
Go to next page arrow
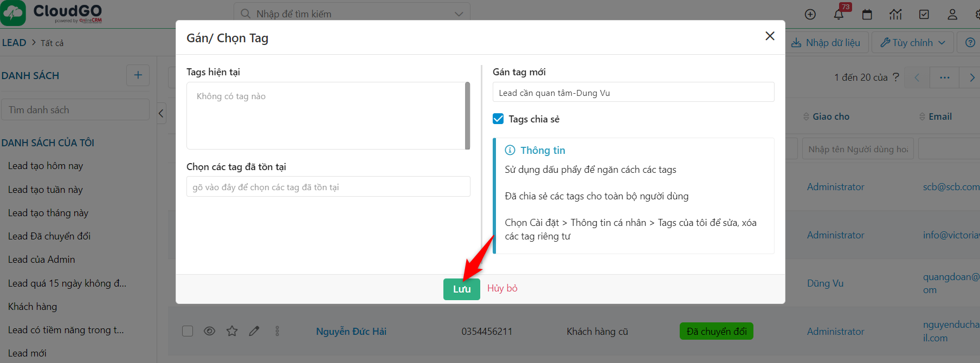971,77
